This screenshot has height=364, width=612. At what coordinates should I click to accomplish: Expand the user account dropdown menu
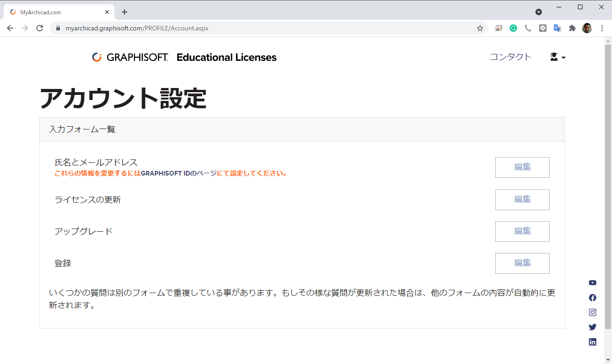pos(558,57)
